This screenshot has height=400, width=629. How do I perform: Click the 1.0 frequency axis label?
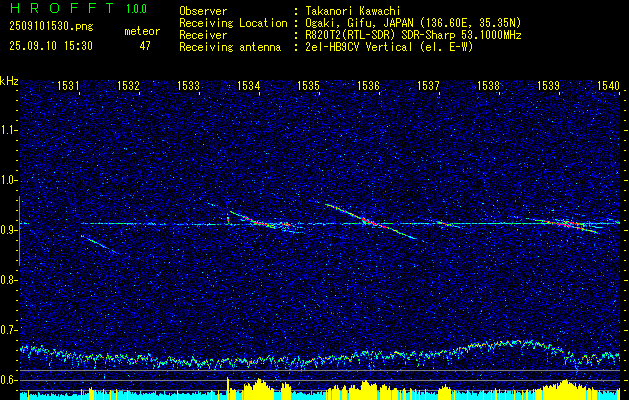(x=8, y=180)
